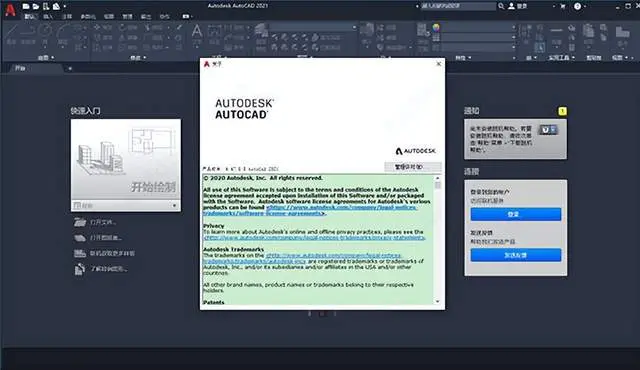Viewport: 640px width, 370px height.
Task: Click the Base view icon in ribbon
Action: click(x=622, y=33)
